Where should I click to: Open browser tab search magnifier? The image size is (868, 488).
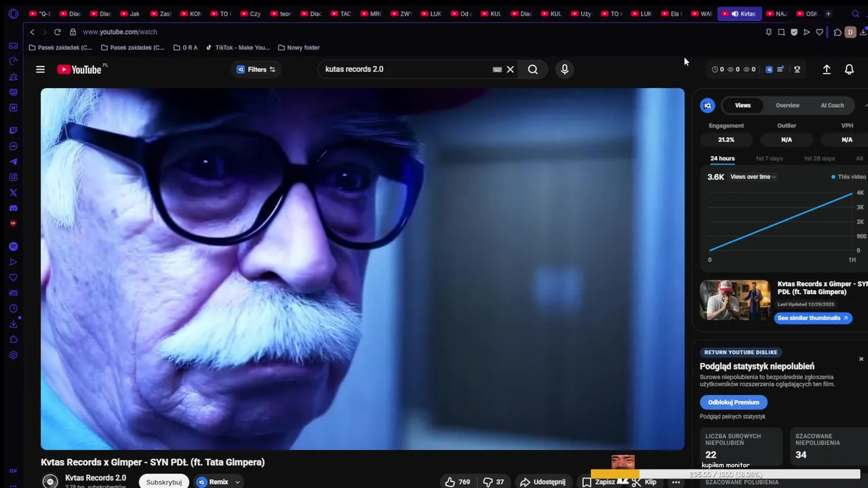[855, 14]
